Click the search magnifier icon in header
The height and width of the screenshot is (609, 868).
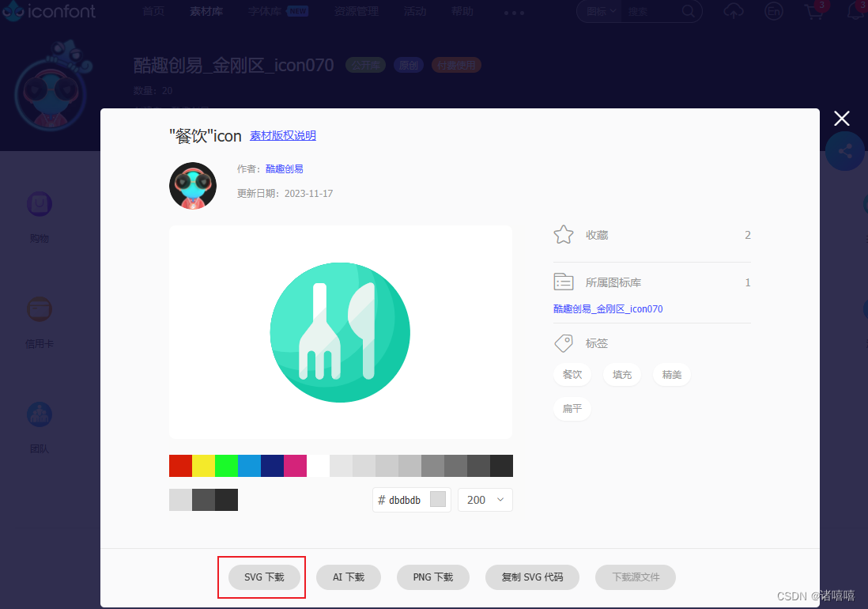tap(688, 11)
